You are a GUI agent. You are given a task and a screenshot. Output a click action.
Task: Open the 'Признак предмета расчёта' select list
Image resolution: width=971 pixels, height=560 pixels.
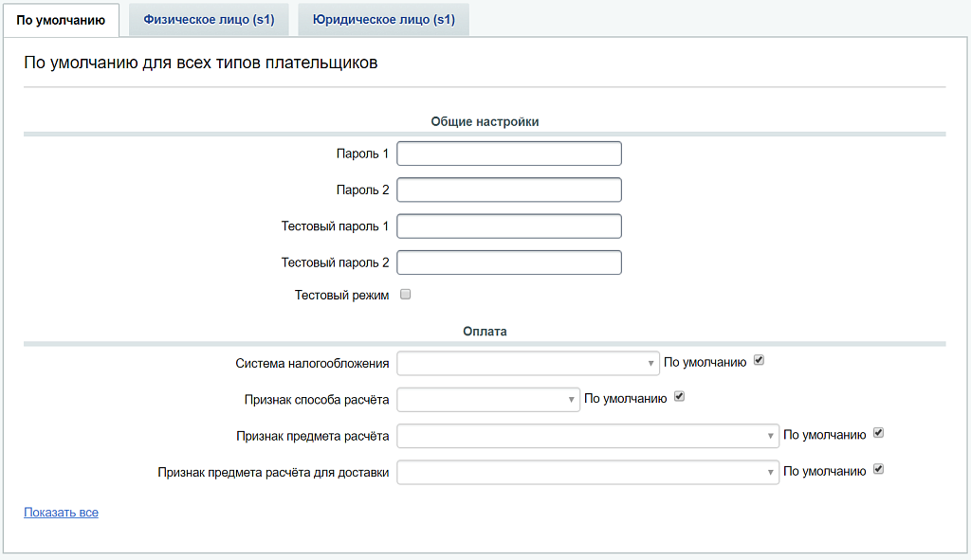(x=588, y=436)
